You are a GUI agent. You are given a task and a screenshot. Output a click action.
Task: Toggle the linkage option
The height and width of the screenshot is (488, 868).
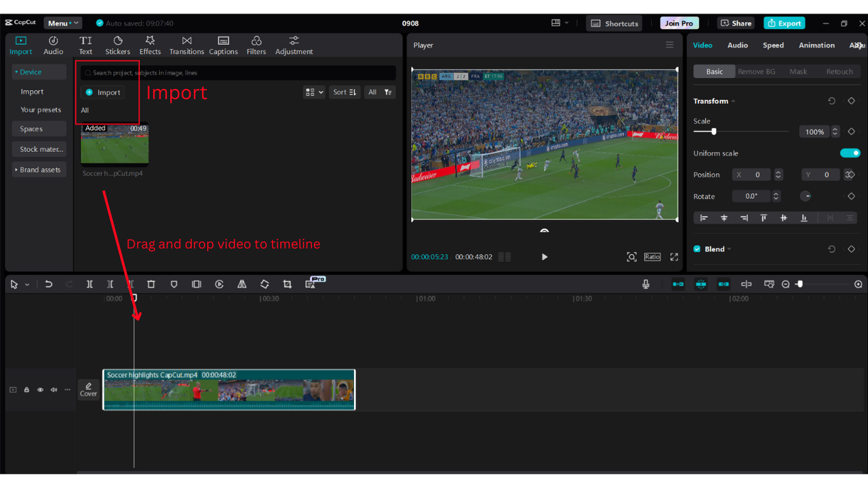724,284
